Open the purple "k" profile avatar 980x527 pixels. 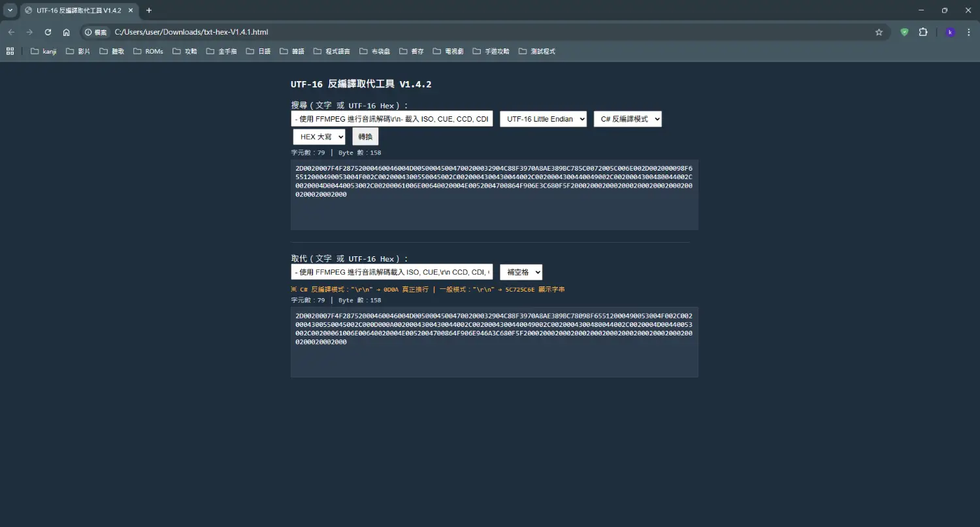tap(950, 32)
